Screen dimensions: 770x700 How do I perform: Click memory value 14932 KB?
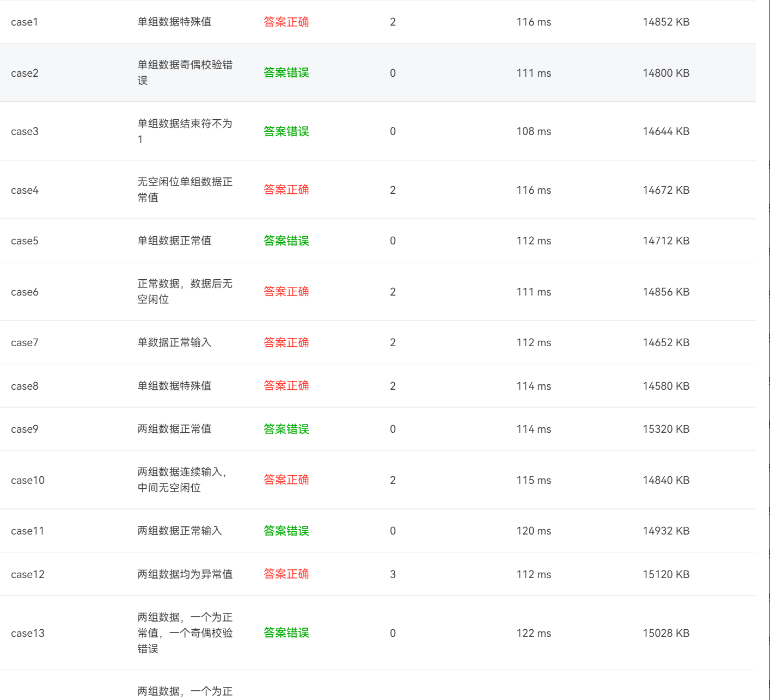coord(666,531)
